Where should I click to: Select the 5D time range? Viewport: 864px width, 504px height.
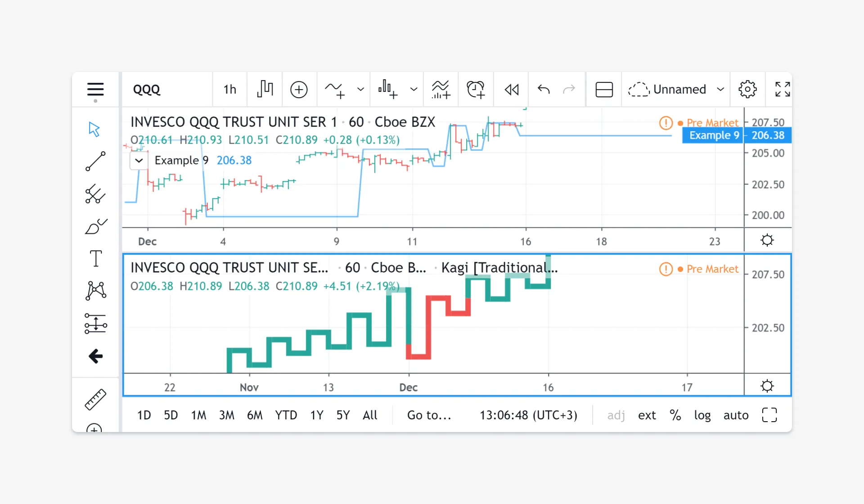[171, 415]
